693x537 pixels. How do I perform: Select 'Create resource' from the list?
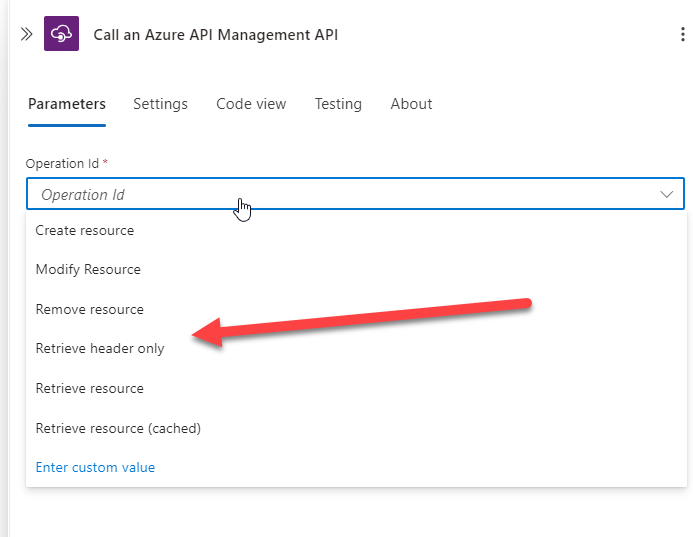(85, 230)
